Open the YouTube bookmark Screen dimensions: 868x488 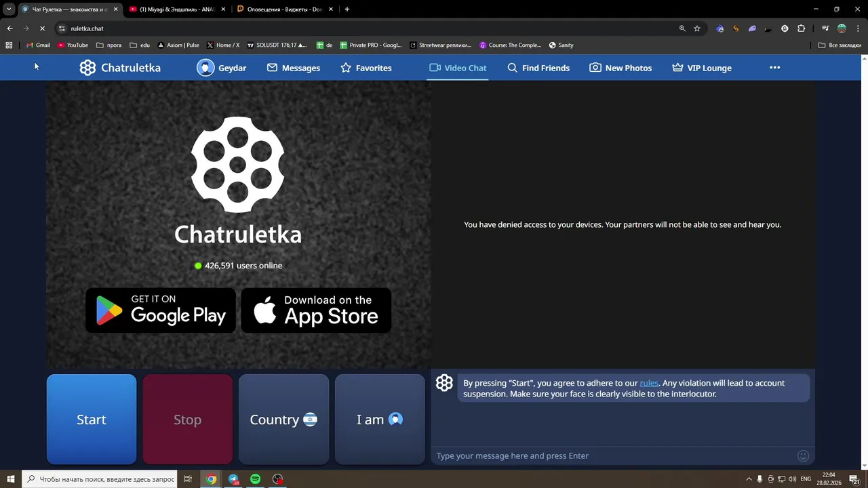tap(73, 45)
